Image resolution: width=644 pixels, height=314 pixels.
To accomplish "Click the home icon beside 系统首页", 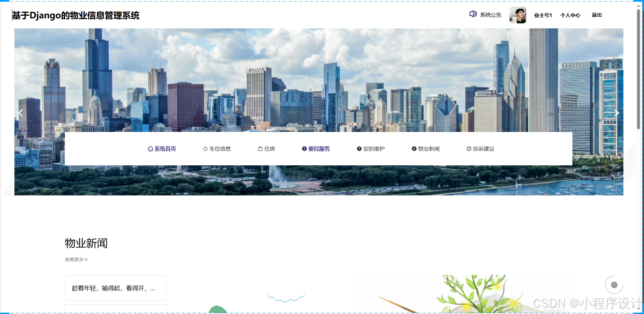I will point(151,149).
